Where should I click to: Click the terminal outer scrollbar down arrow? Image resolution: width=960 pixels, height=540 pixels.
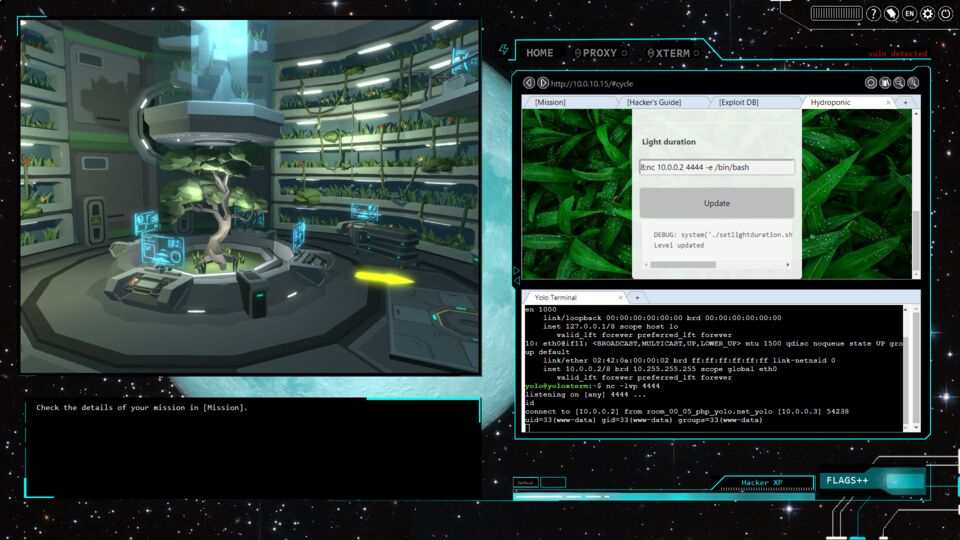tap(916, 427)
